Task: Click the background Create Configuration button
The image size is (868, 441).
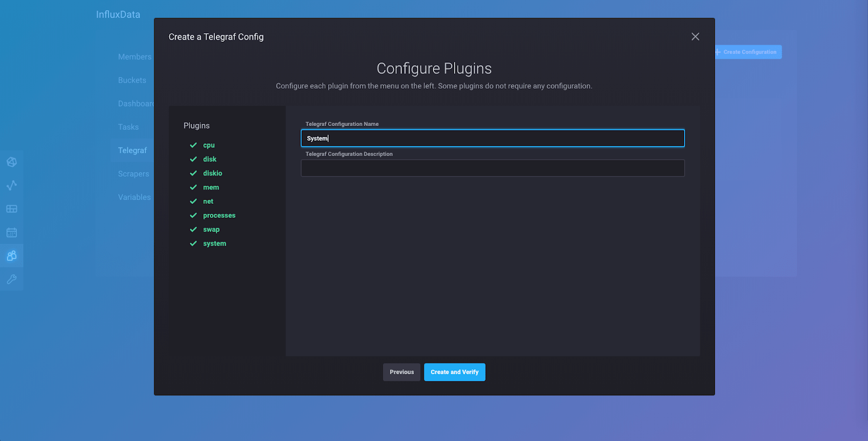Action: coord(748,52)
